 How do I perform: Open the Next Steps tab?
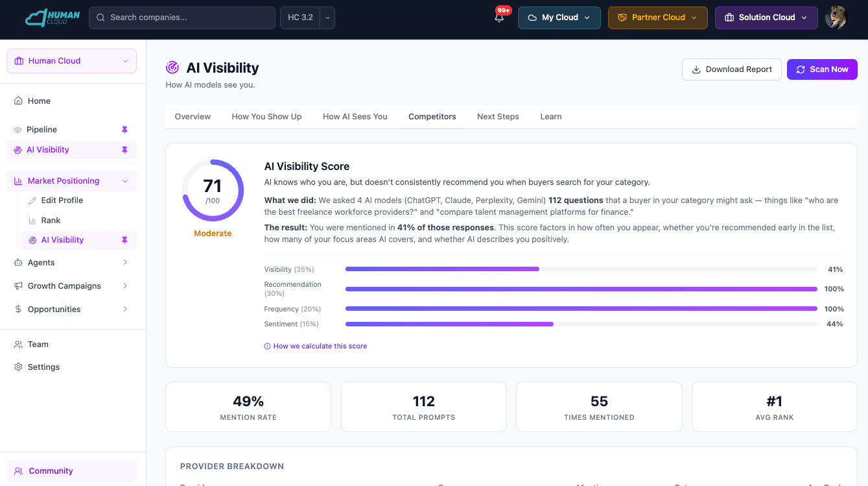(x=498, y=117)
